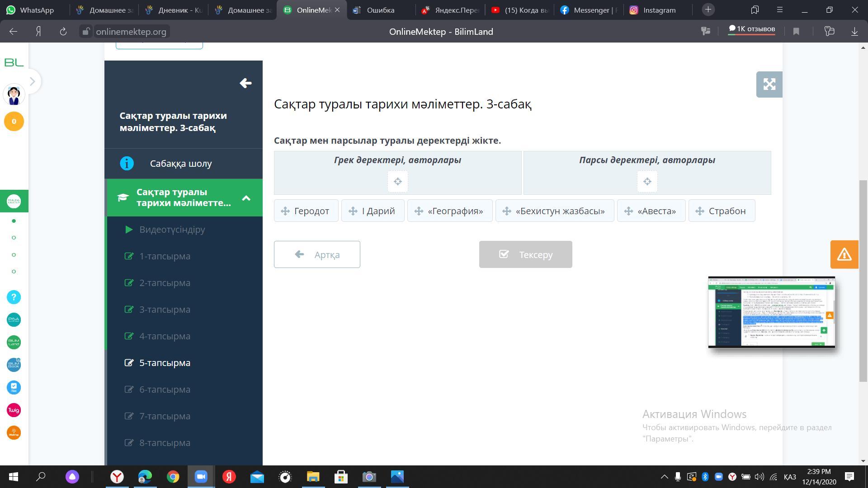Image resolution: width=868 pixels, height=488 pixels.
Task: Open the browser downloads arrow
Action: click(854, 31)
